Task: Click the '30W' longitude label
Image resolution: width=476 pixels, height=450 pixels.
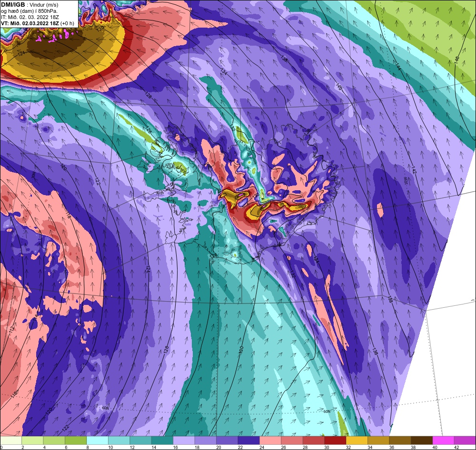Action: point(33,176)
